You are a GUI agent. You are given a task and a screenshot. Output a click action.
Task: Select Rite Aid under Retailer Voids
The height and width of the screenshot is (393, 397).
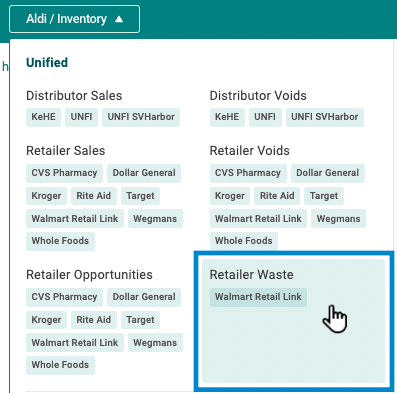(x=277, y=196)
